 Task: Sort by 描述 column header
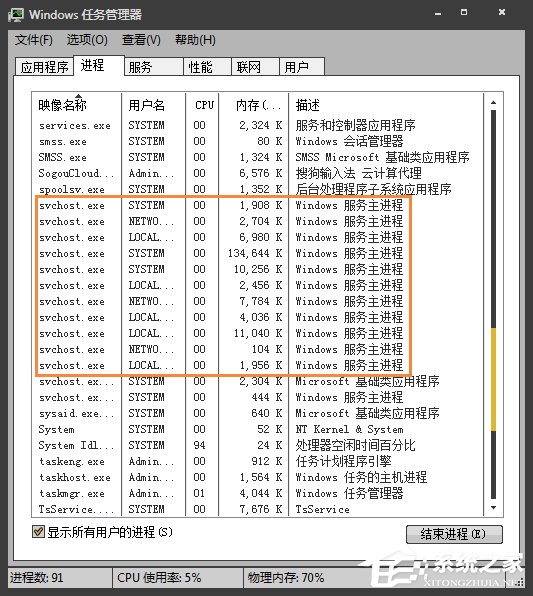coord(386,105)
